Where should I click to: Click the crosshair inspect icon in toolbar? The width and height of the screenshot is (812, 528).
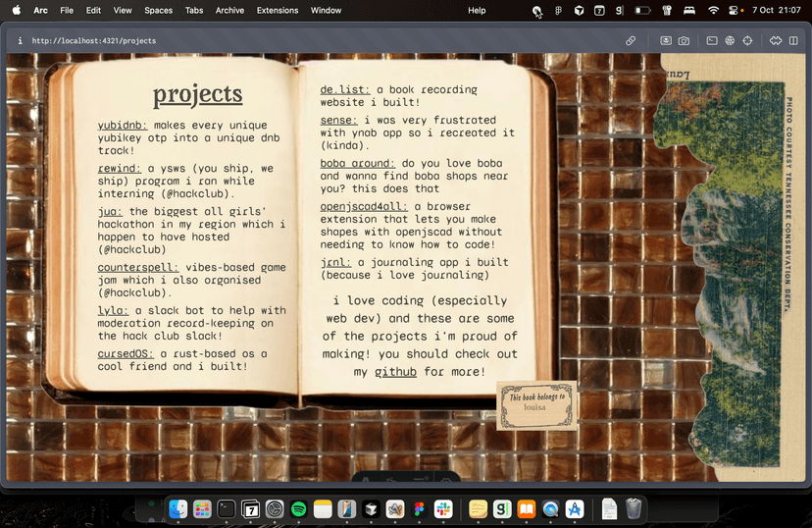pyautogui.click(x=747, y=41)
